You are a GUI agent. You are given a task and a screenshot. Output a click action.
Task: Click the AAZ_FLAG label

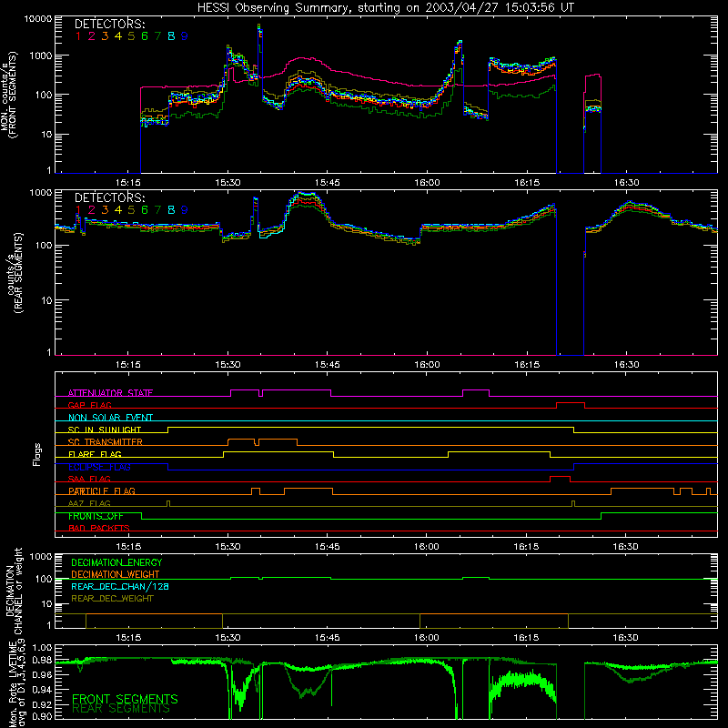tap(89, 504)
